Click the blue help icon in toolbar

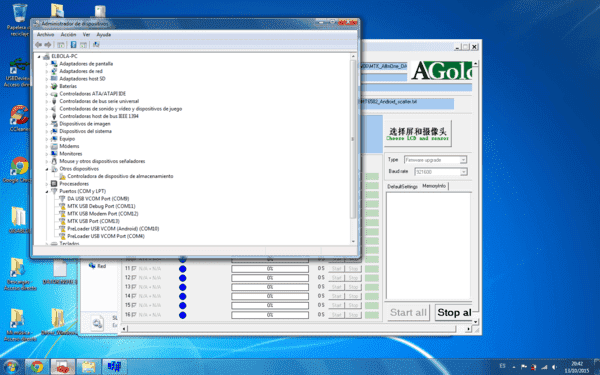tap(73, 45)
